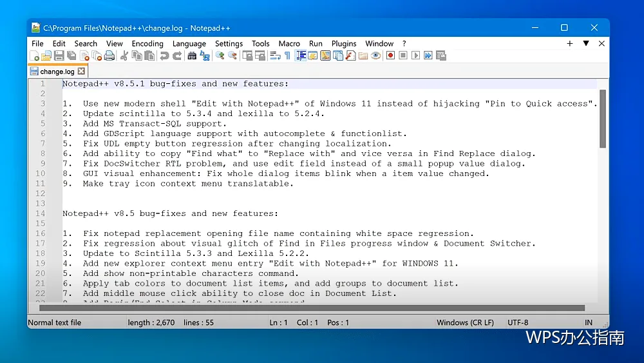Open the Document Map panel icon

[x=325, y=55]
